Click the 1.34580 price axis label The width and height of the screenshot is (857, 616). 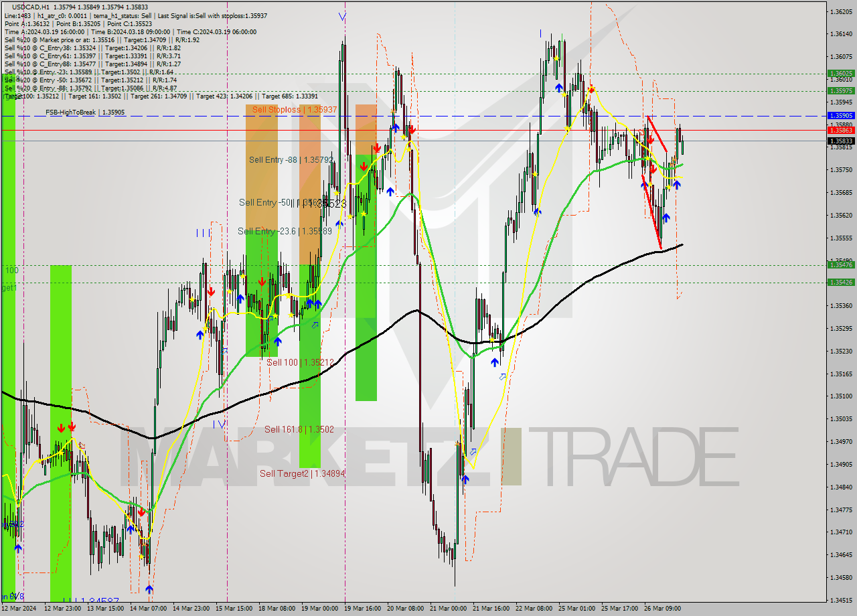pyautogui.click(x=840, y=577)
